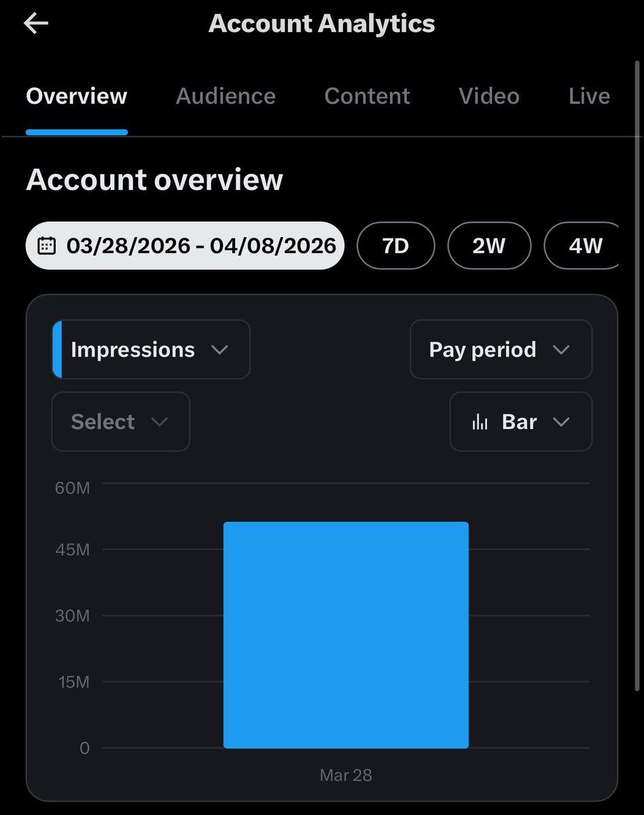Open the Impressions metric dropdown

coord(151,350)
